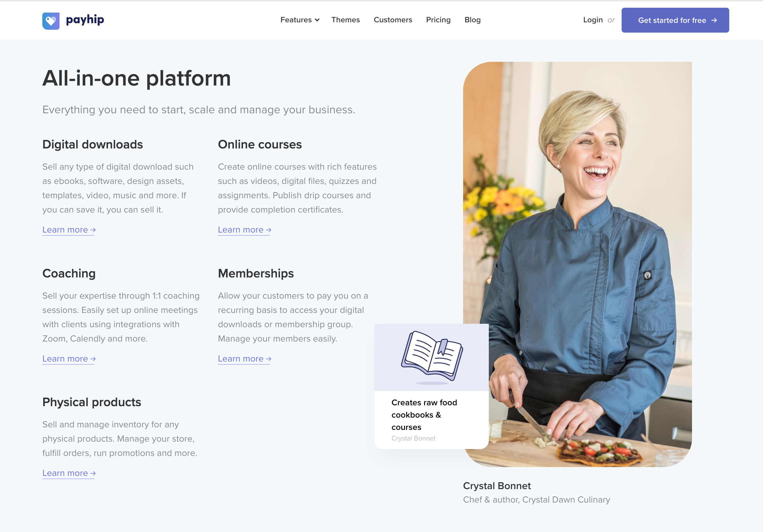Click 'Creates raw food cookbooks & courses' card text
This screenshot has width=763, height=532.
[x=424, y=415]
